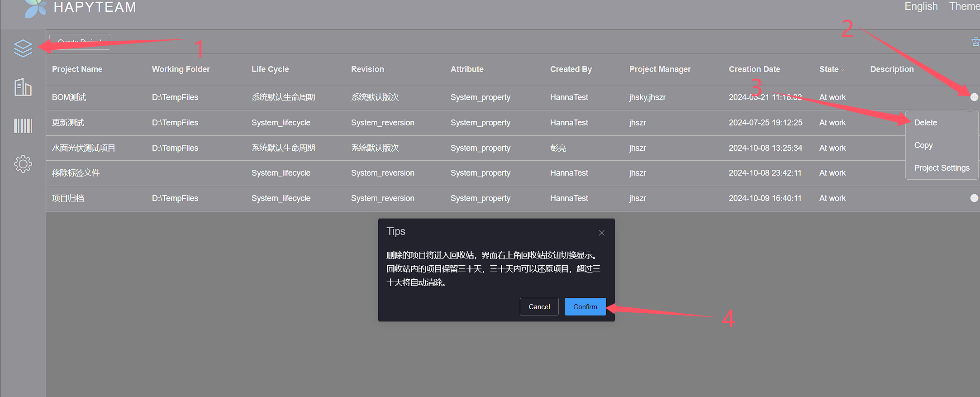980x397 pixels.
Task: Click System_property in 移除标签文件 row
Action: pos(480,173)
